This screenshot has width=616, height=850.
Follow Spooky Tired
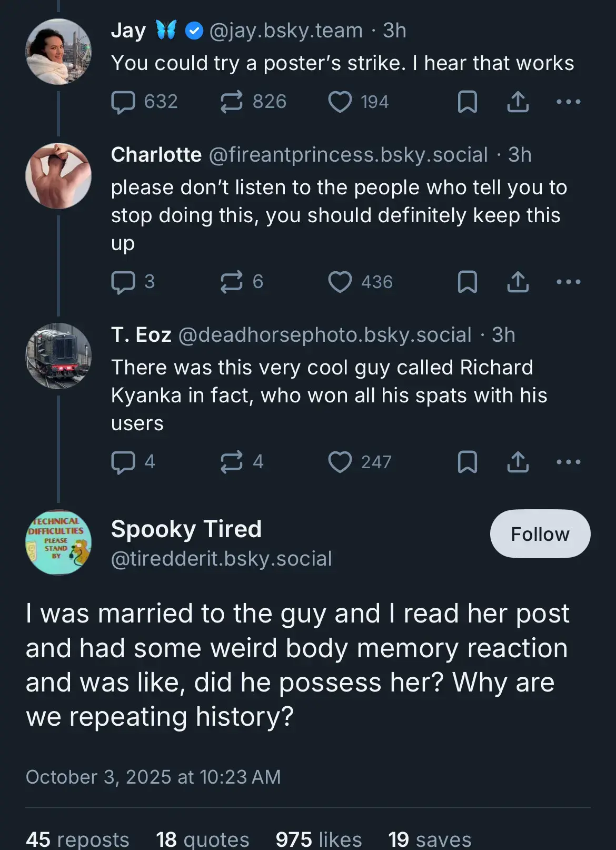pyautogui.click(x=540, y=534)
